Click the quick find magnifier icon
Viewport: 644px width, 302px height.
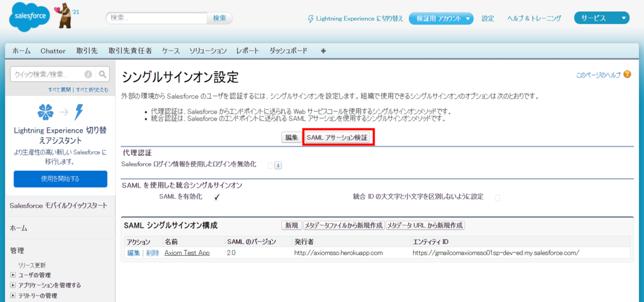104,74
